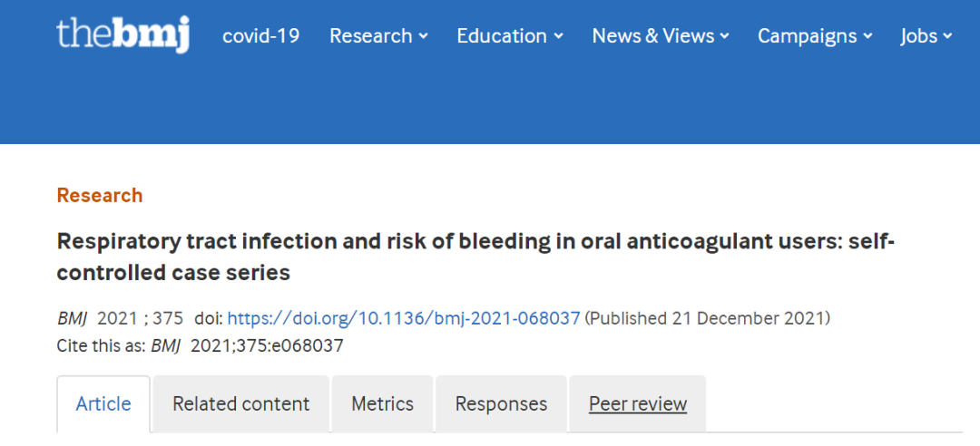Screen dimensions: 980x446
Task: Go to the Peer review tab
Action: pyautogui.click(x=638, y=404)
